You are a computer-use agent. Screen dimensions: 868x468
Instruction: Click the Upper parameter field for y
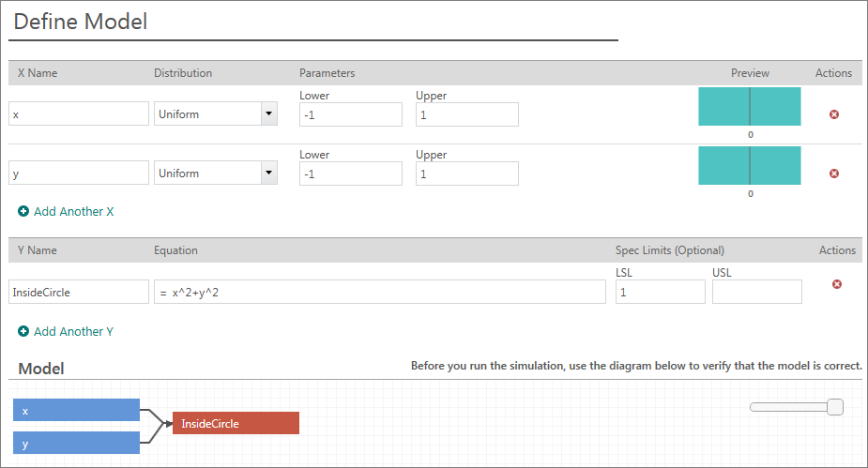(x=466, y=174)
